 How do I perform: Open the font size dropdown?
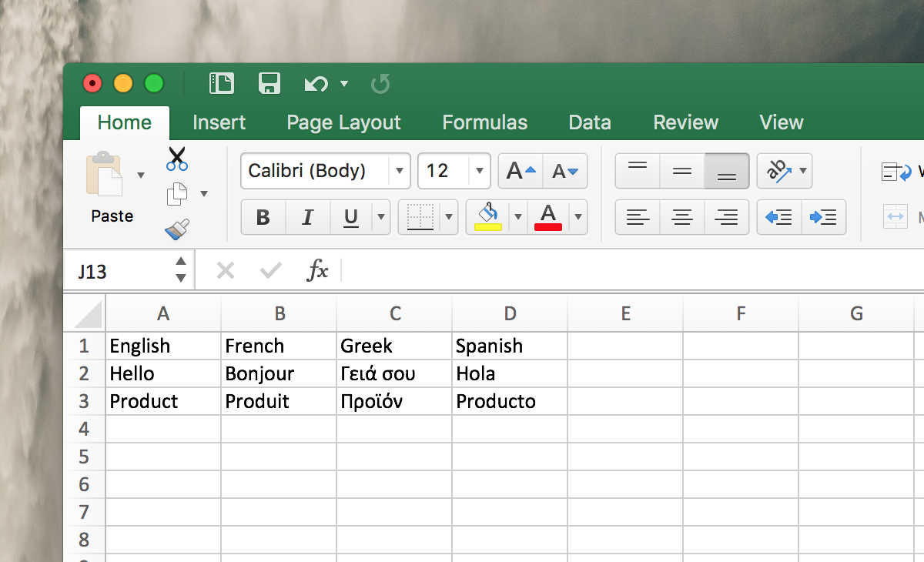(x=479, y=171)
